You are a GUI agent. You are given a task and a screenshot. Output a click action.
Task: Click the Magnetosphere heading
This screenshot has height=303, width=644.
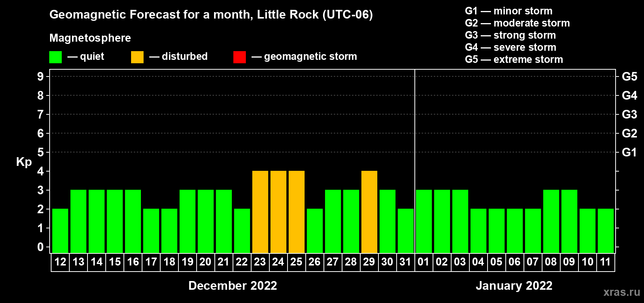click(90, 38)
